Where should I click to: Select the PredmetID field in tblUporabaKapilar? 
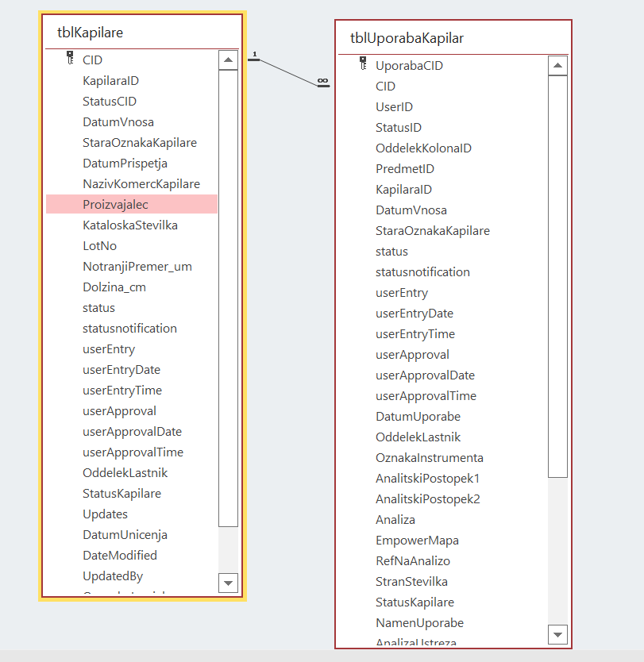(405, 169)
